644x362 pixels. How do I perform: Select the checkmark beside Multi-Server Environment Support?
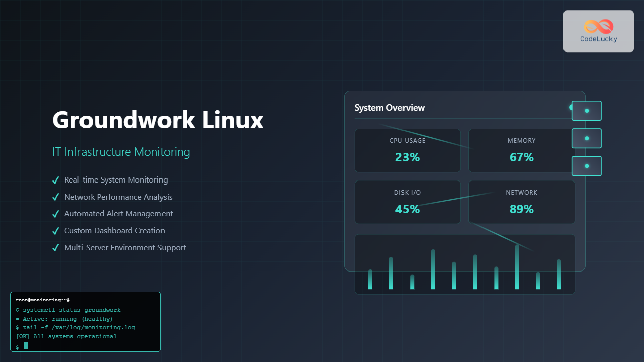[x=56, y=247]
